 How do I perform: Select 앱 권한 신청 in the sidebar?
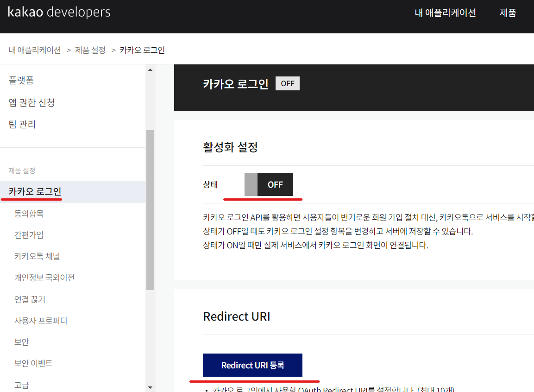tap(31, 102)
